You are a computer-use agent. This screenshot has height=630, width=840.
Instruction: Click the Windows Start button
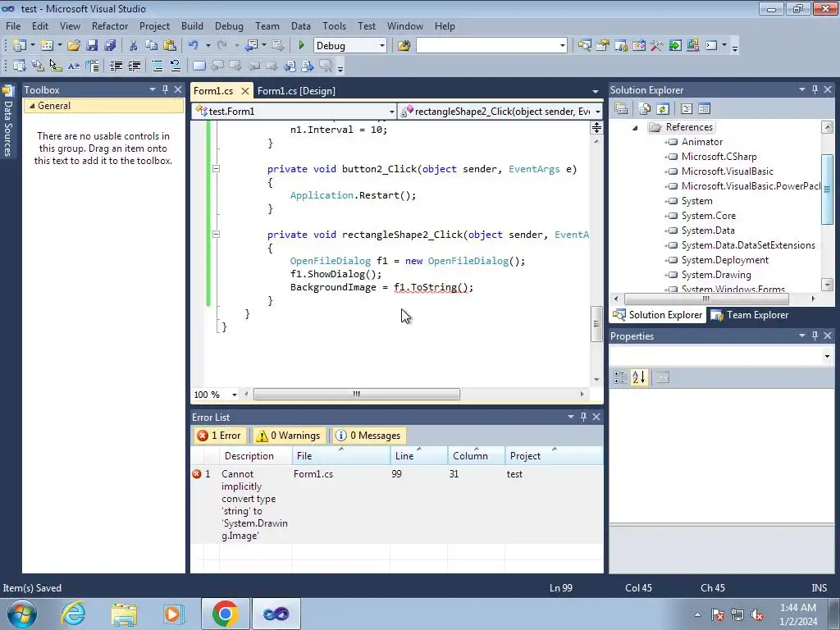tap(22, 614)
